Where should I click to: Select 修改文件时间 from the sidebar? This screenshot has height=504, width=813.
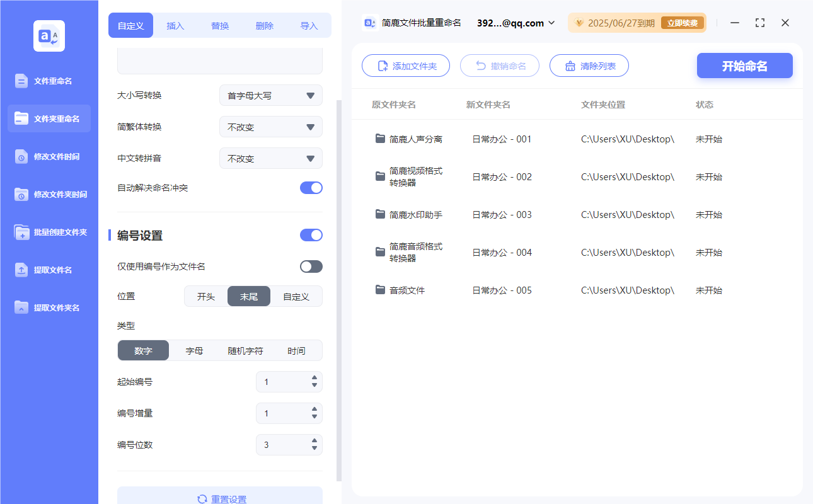[x=49, y=156]
